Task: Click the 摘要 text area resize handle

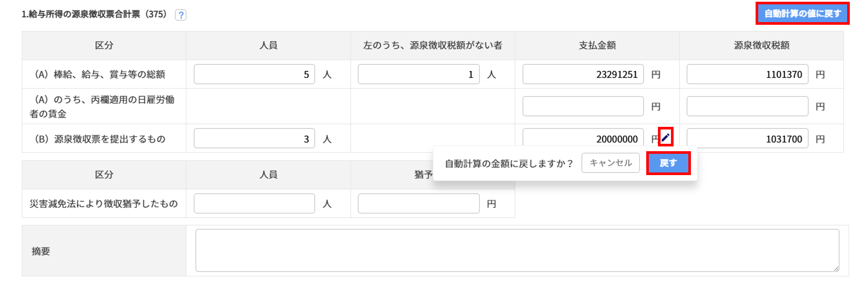Action: pos(836,268)
